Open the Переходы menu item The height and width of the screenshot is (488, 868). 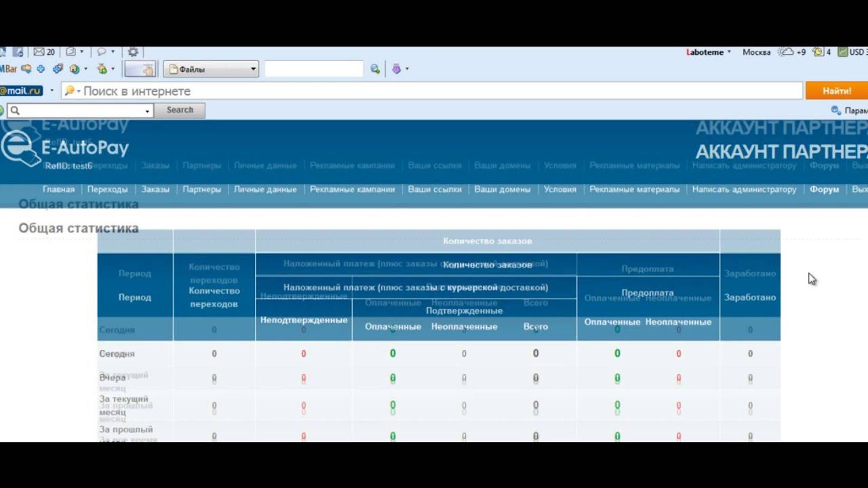tap(107, 189)
